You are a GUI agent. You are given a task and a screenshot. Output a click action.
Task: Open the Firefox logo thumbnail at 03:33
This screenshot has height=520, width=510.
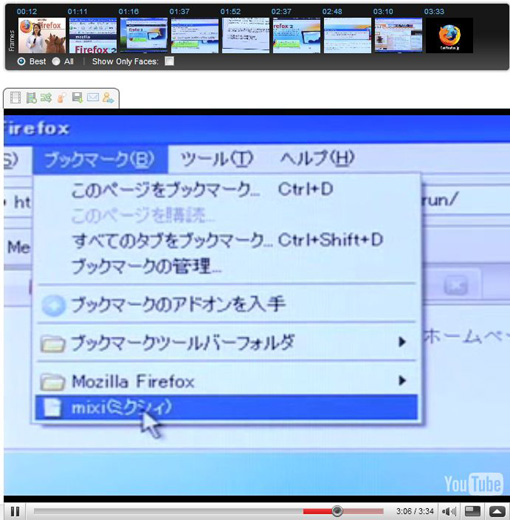449,35
